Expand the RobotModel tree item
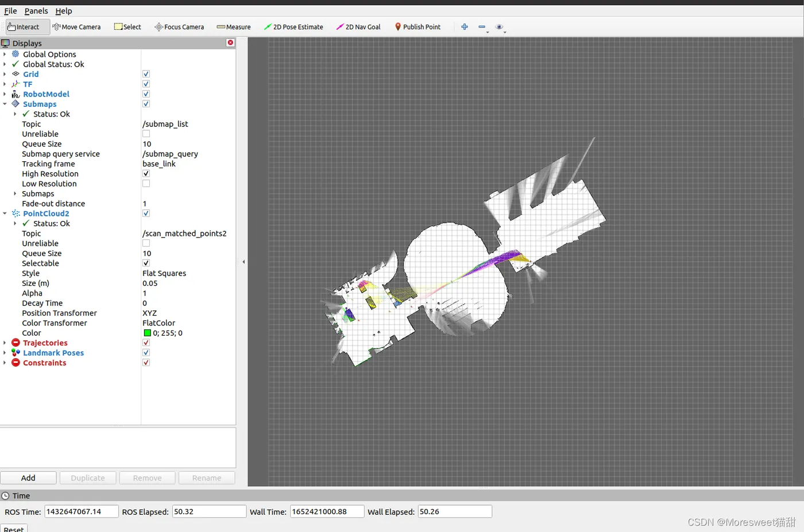 tap(5, 94)
